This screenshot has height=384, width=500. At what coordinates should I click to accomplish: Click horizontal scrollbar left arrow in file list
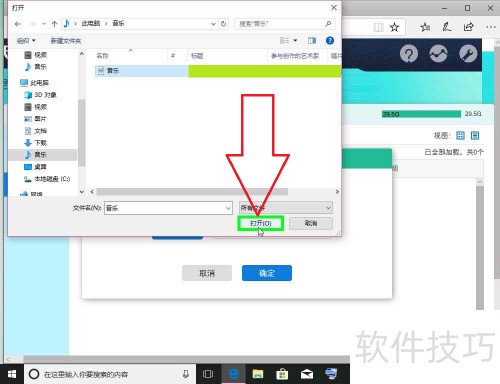click(x=92, y=192)
